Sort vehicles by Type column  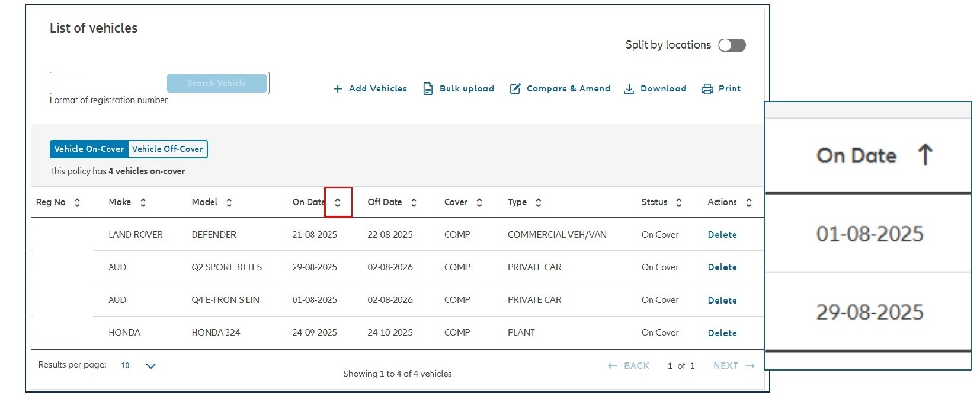pos(538,203)
